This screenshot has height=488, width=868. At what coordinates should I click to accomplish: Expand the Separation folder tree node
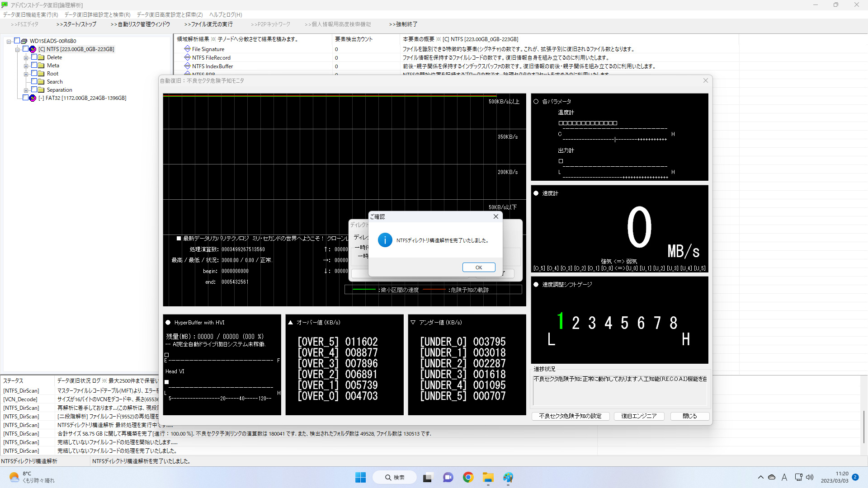coord(26,90)
